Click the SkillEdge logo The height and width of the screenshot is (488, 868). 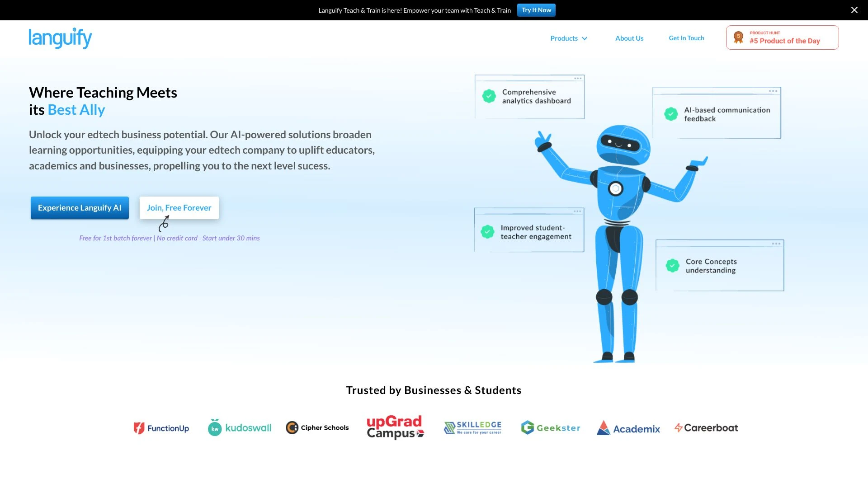472,427
